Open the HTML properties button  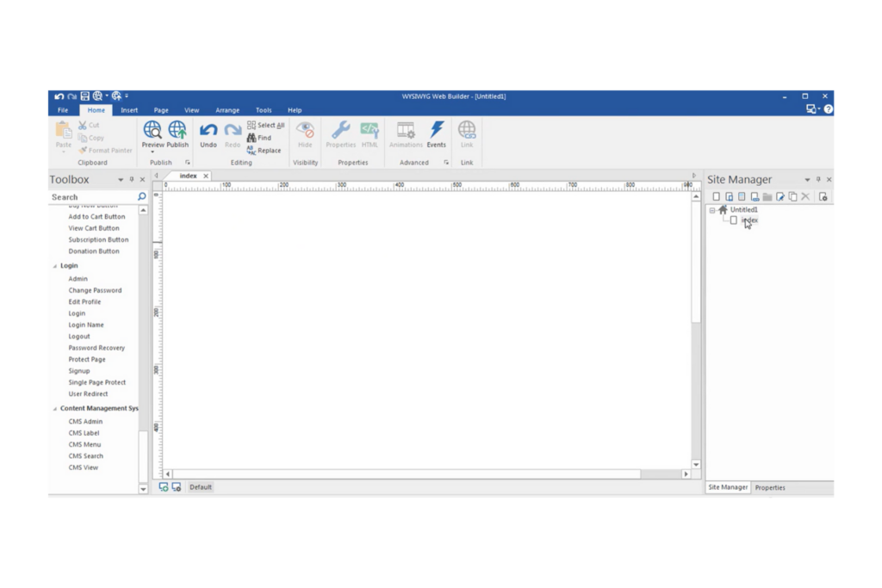(x=370, y=135)
